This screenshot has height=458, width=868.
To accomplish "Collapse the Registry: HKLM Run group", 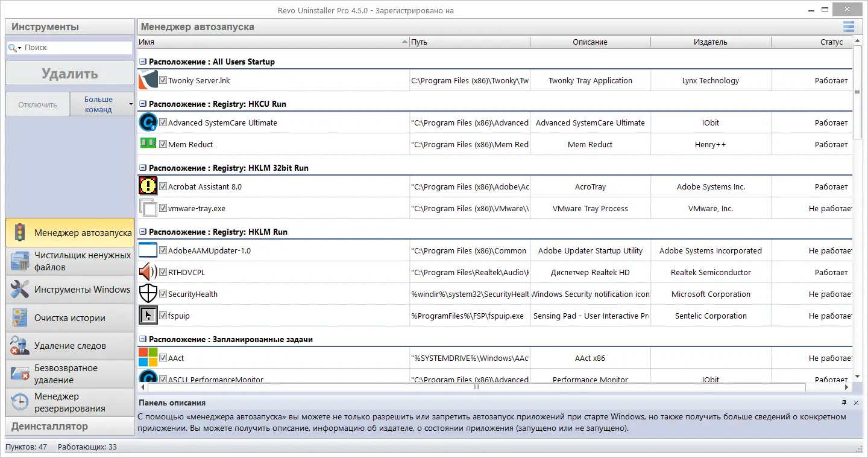I will [143, 232].
